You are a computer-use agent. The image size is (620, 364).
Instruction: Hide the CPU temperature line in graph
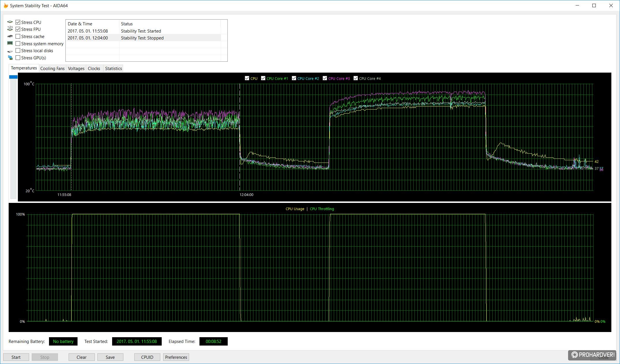[247, 78]
